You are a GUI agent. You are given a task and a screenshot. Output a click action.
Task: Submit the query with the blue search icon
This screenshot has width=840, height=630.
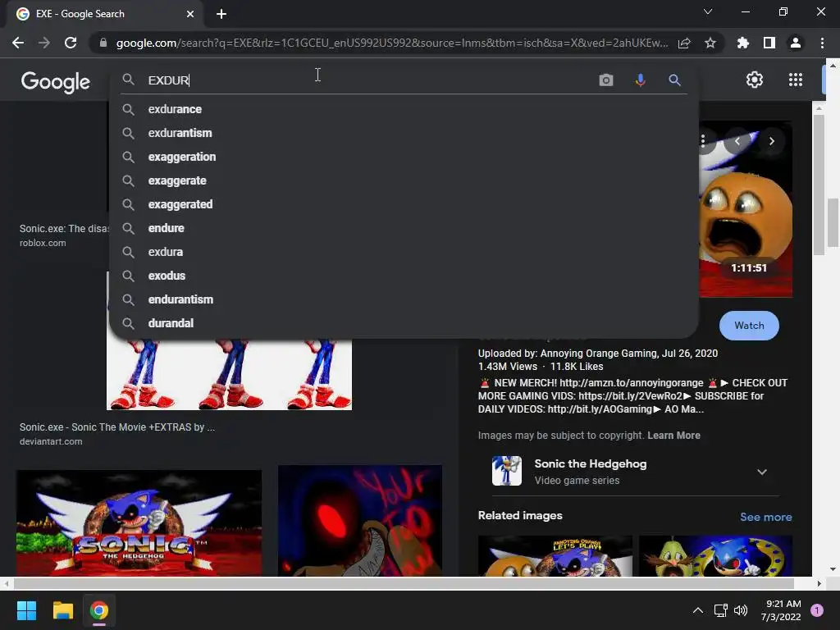674,80
